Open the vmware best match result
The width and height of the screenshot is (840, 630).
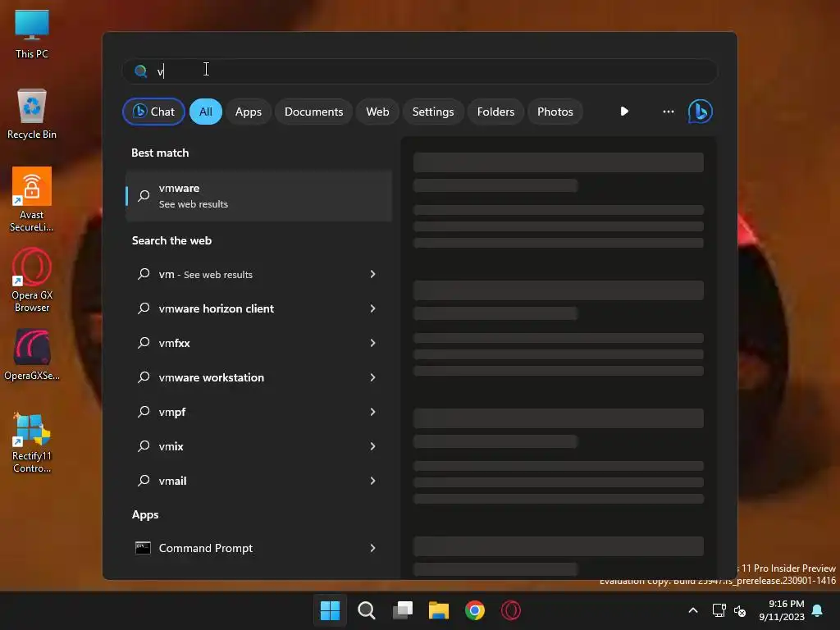pyautogui.click(x=258, y=195)
